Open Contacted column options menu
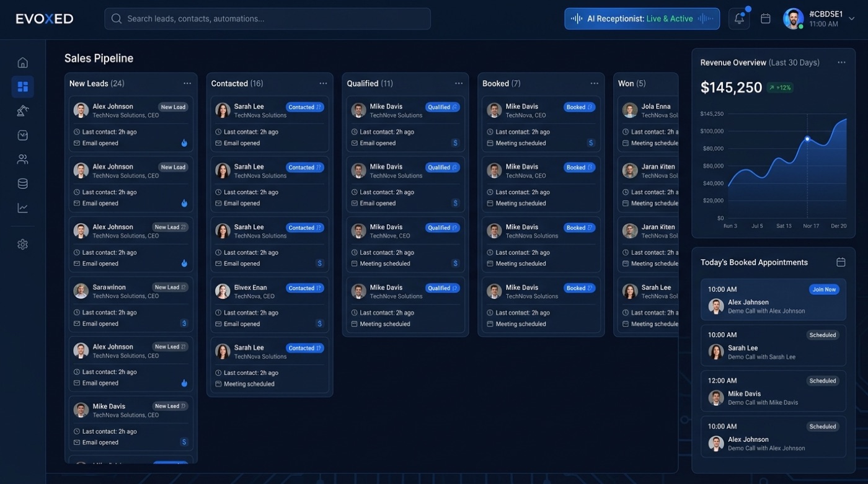Image resolution: width=868 pixels, height=484 pixels. pyautogui.click(x=323, y=84)
